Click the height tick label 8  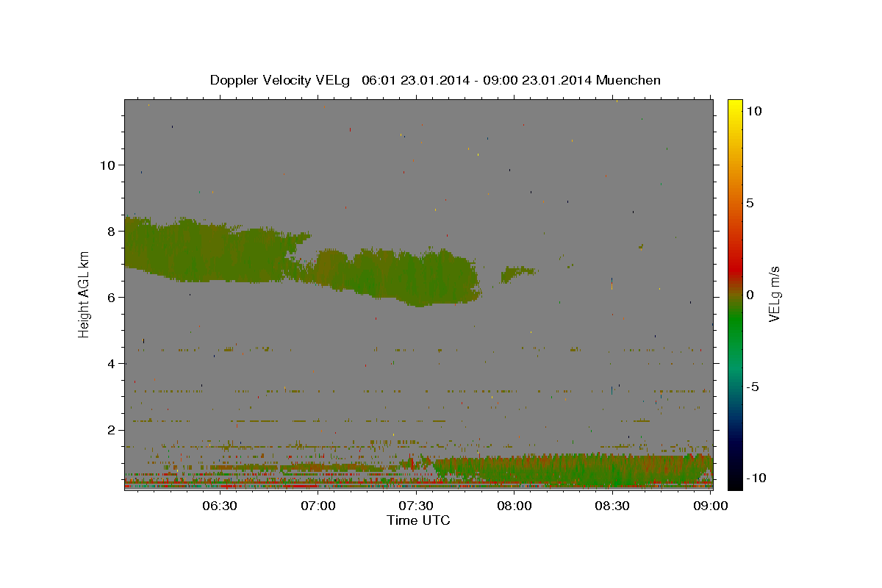point(110,231)
